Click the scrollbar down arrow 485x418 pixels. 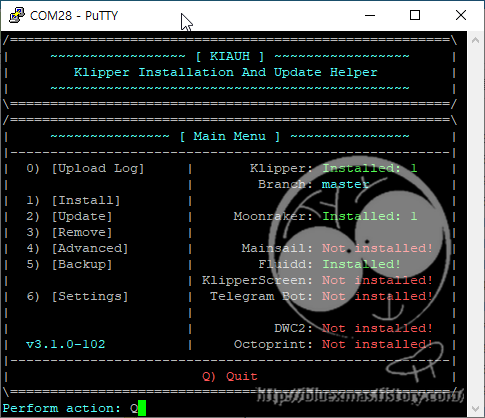point(475,408)
